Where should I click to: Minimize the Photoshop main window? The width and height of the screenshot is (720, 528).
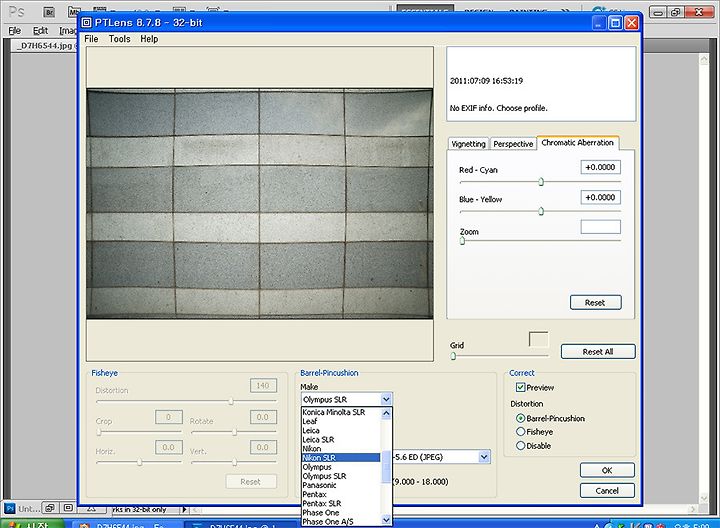[658, 12]
